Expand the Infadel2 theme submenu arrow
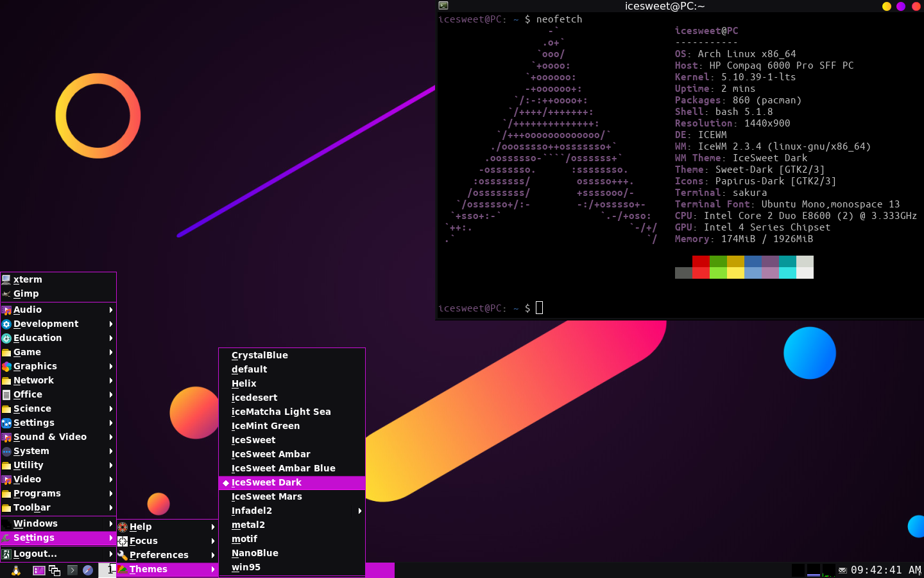The height and width of the screenshot is (578, 924). click(x=360, y=511)
